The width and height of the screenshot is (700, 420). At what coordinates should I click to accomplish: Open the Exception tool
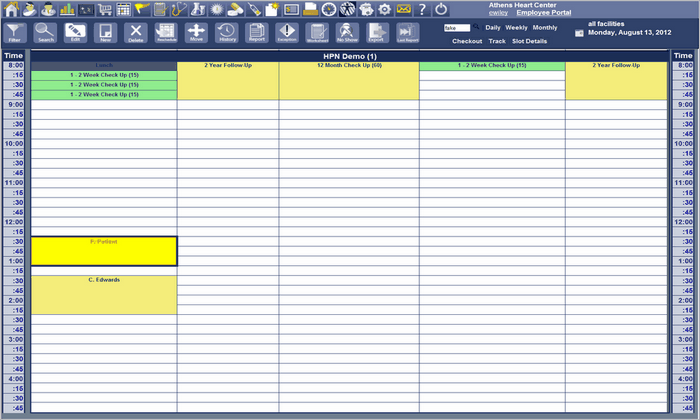pyautogui.click(x=287, y=32)
